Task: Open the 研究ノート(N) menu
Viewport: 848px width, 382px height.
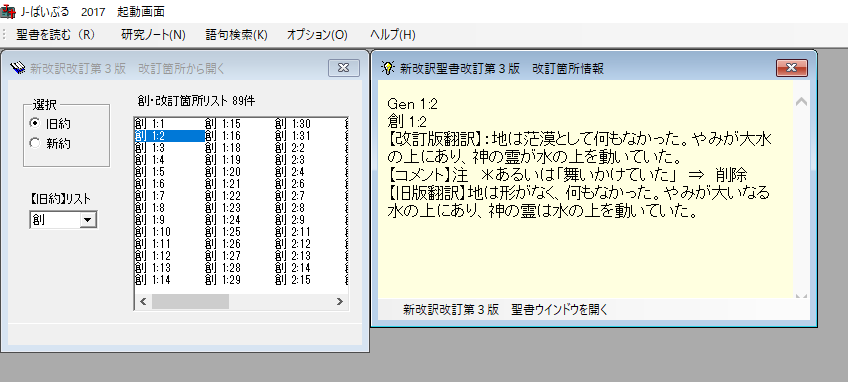Action: tap(154, 35)
